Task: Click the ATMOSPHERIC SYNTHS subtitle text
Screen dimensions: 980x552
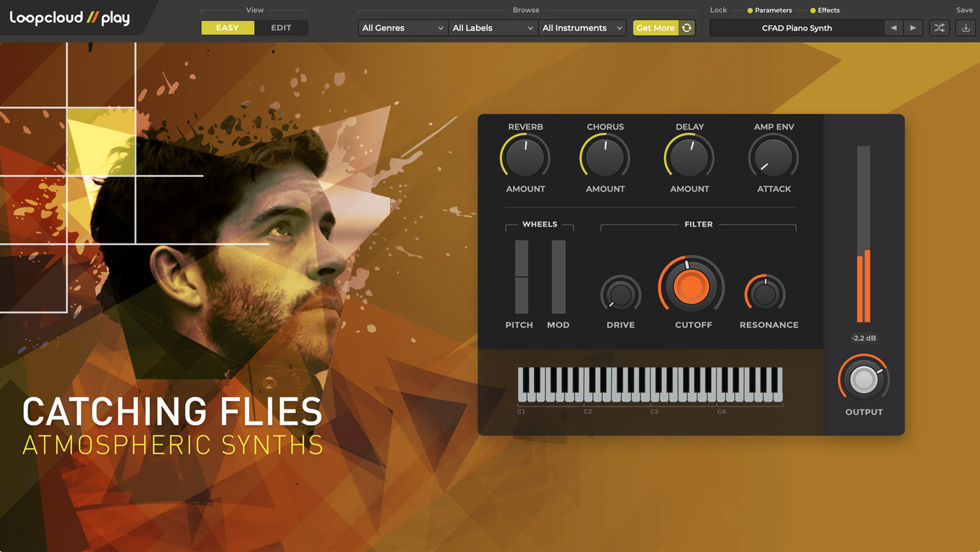Action: coord(173,445)
